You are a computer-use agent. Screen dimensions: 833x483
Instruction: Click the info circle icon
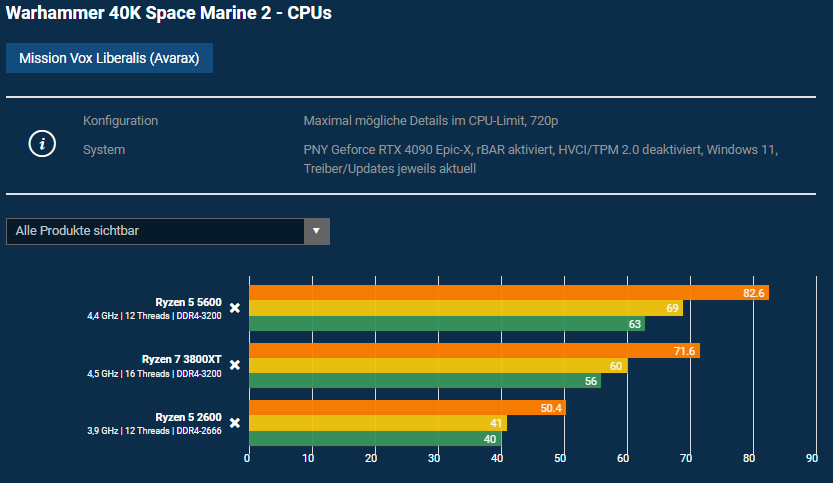point(42,143)
